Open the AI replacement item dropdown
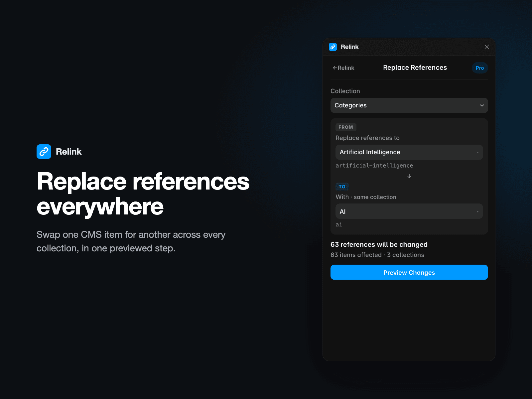The width and height of the screenshot is (532, 399). (x=409, y=211)
